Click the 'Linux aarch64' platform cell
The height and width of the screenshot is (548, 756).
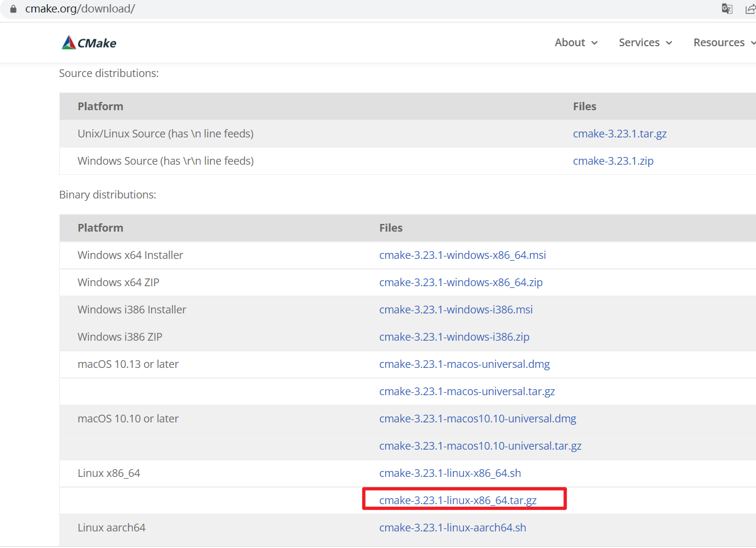pos(111,528)
